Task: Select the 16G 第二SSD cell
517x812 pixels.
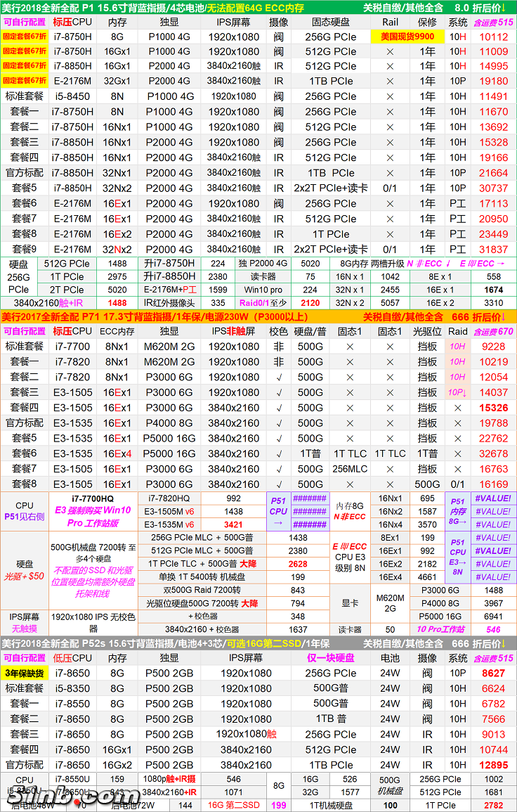Action: tap(233, 805)
